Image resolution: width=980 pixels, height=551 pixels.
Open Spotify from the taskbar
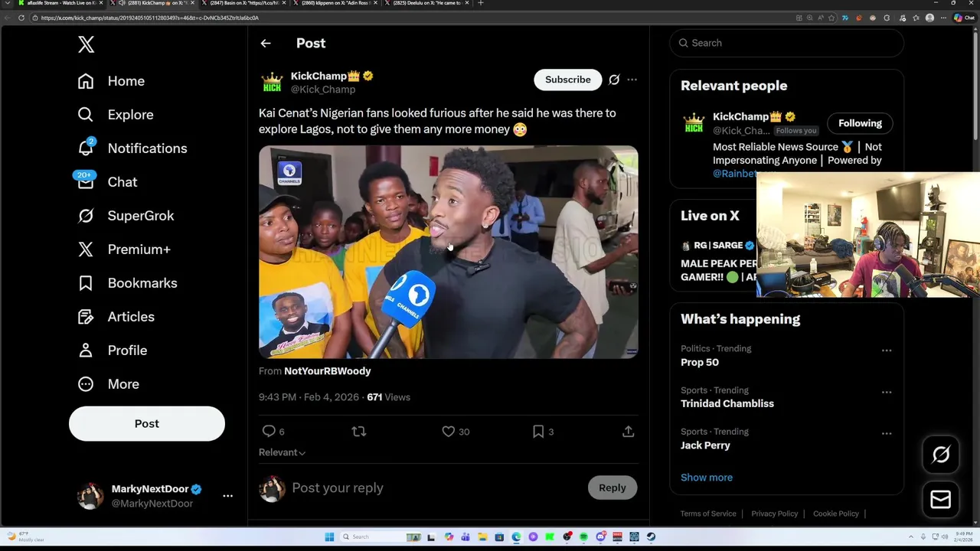tap(583, 536)
